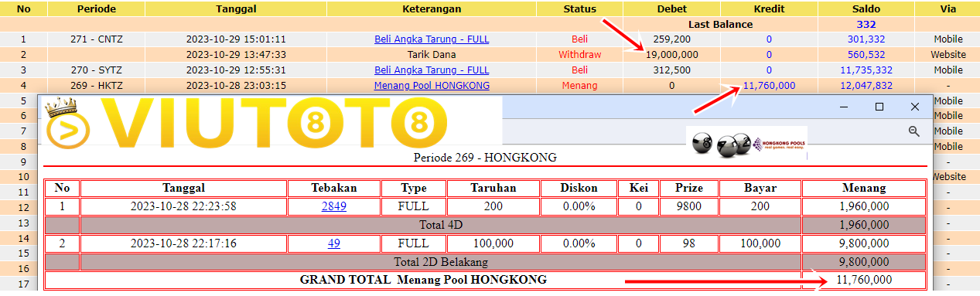Screen dimensions: 980x296
Task: Click Kredit 0 in Tarik Dana row
Action: click(769, 55)
